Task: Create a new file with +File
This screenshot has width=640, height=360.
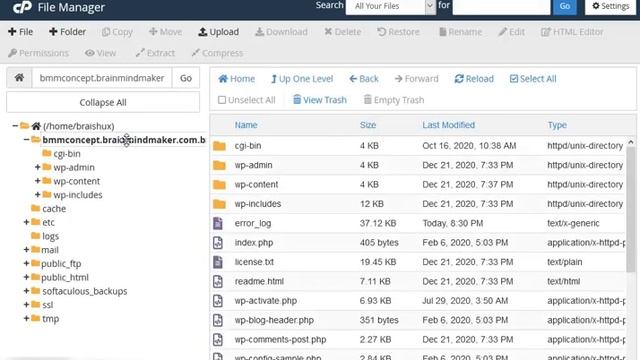Action: [x=20, y=32]
